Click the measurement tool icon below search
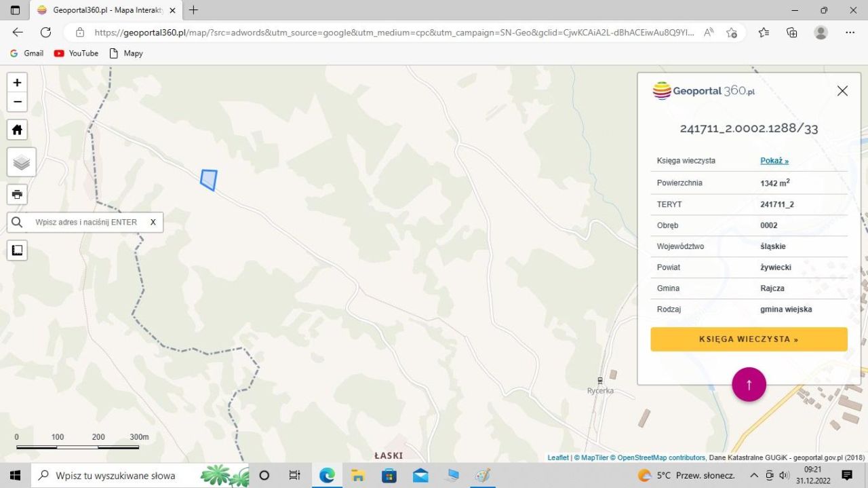Viewport: 868px width, 488px height. tap(17, 250)
